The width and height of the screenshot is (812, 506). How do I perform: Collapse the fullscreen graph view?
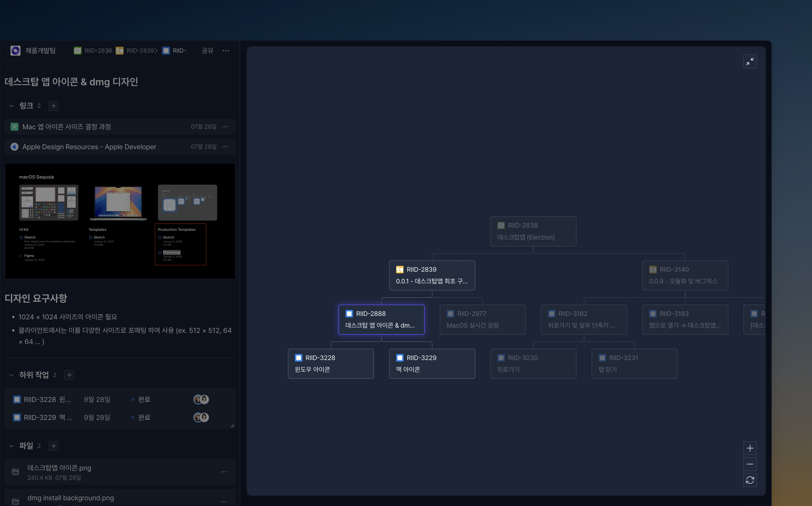coord(750,61)
